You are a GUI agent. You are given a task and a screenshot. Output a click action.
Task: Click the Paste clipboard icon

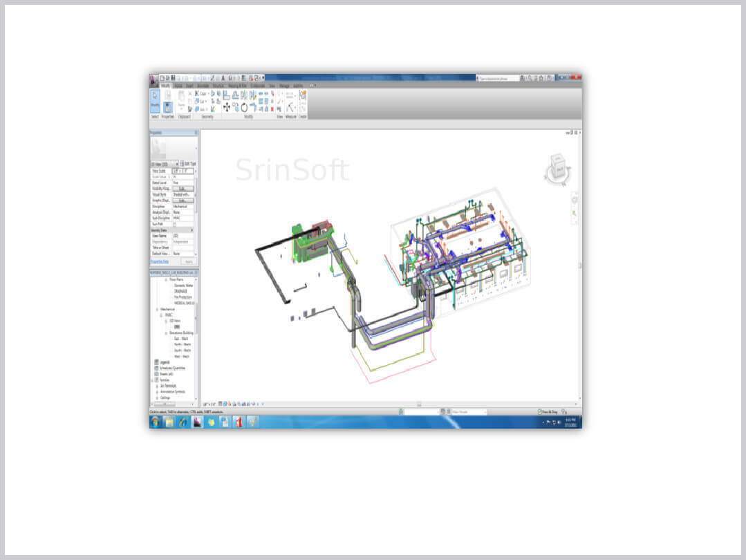pyautogui.click(x=181, y=97)
